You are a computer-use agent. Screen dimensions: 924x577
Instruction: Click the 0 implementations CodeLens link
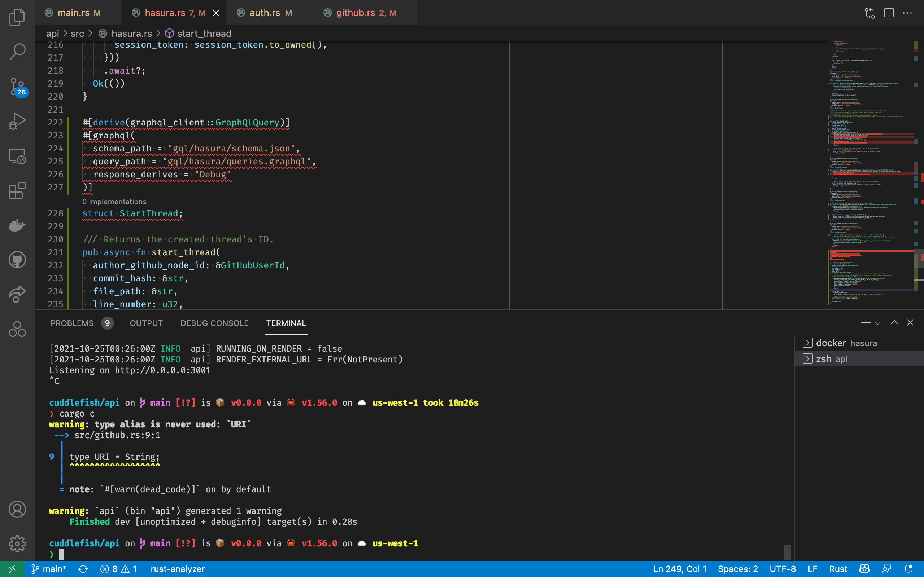[114, 201]
